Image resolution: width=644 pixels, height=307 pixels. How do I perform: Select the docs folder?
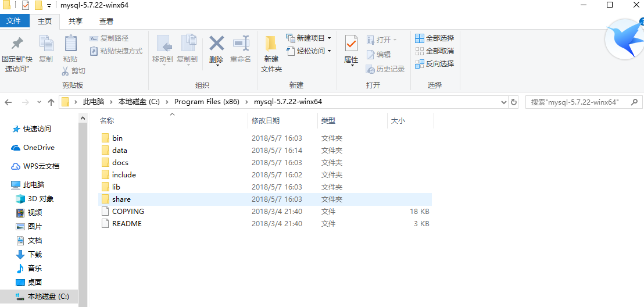(x=265, y=162)
